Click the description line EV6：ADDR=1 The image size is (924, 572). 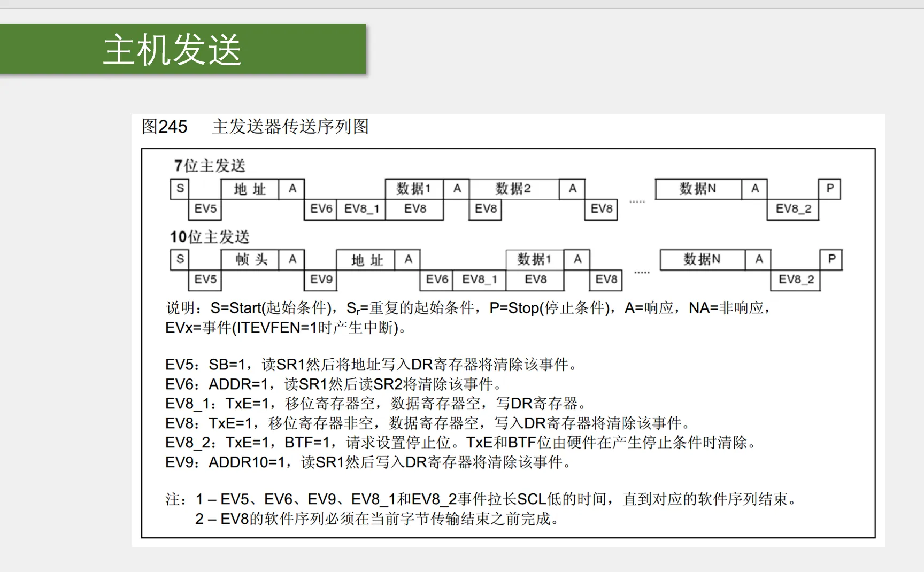[x=335, y=384]
